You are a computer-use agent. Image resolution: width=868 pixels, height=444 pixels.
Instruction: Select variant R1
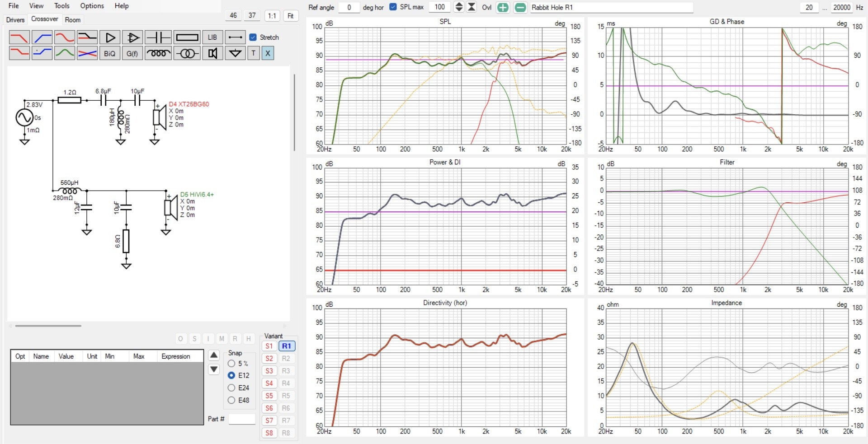coord(287,346)
